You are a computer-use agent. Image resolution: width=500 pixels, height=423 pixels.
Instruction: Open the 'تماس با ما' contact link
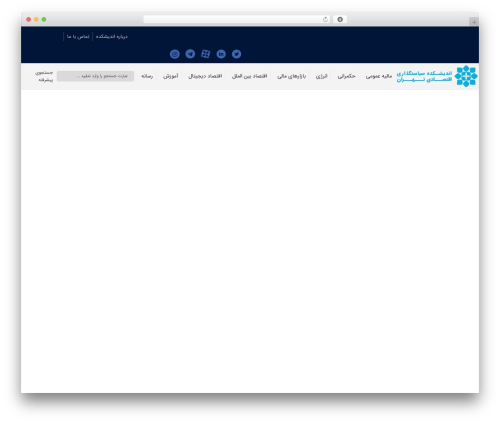pyautogui.click(x=78, y=36)
